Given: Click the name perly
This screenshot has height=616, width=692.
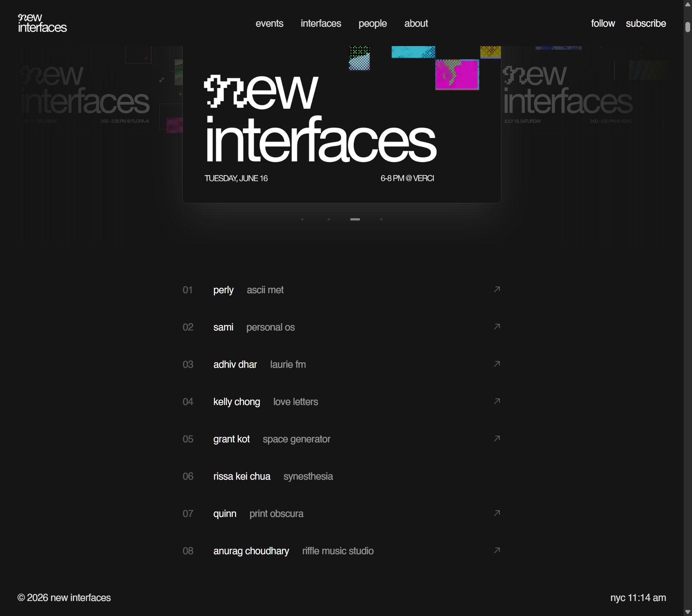Looking at the screenshot, I should pos(223,290).
